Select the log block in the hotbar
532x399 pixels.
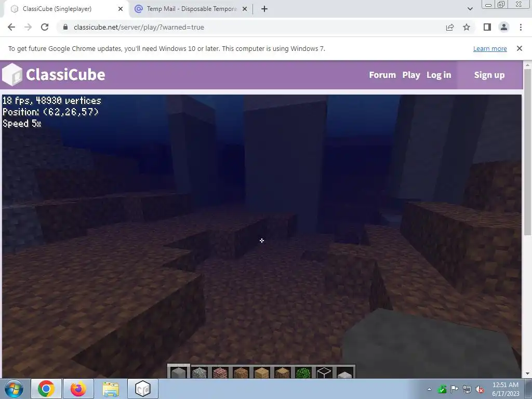pyautogui.click(x=282, y=372)
